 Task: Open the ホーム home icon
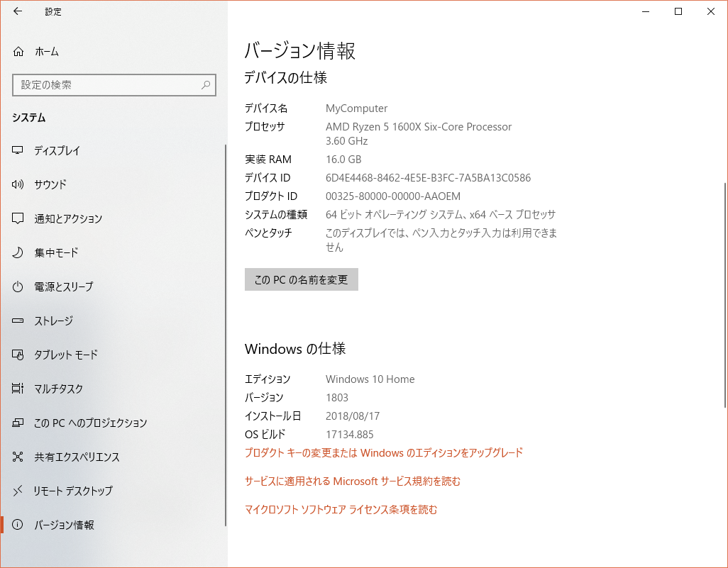tap(18, 52)
